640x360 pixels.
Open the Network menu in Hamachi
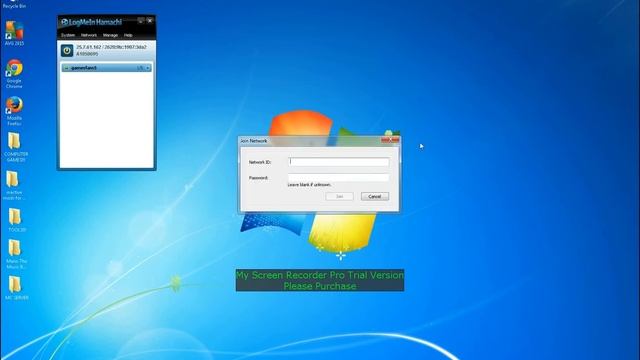[x=89, y=36]
